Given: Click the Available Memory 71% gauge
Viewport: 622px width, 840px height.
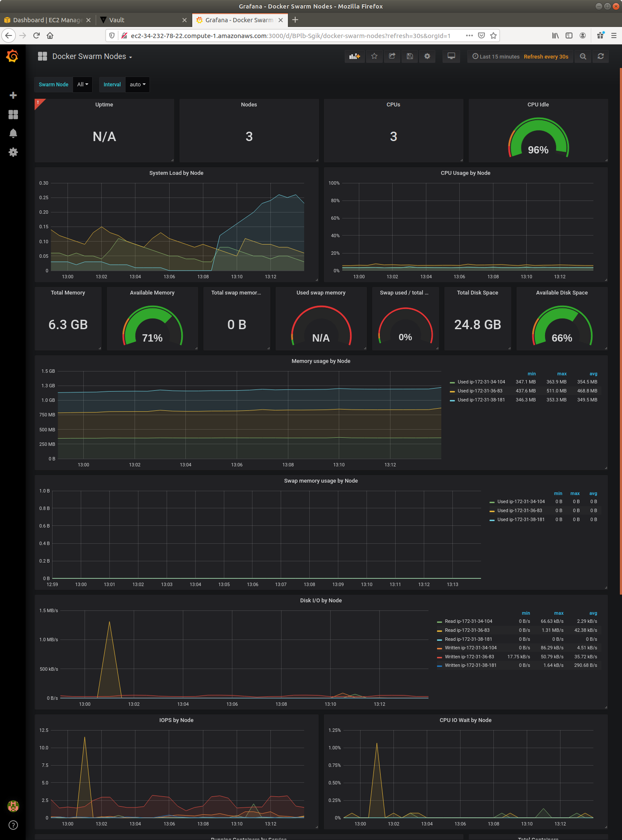Looking at the screenshot, I should 153,326.
